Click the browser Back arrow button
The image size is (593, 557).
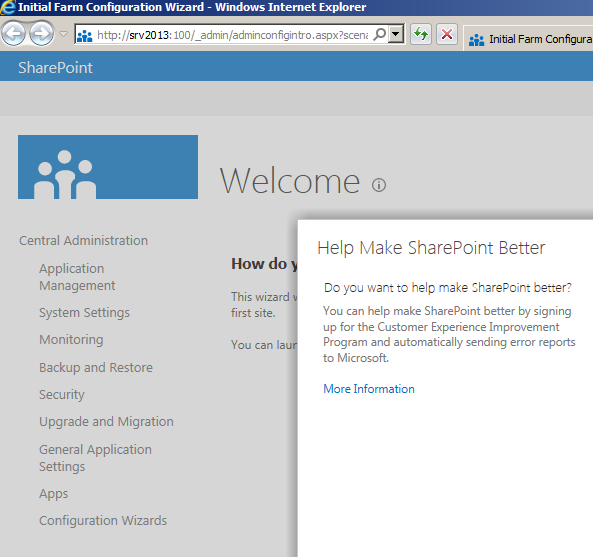pos(14,34)
